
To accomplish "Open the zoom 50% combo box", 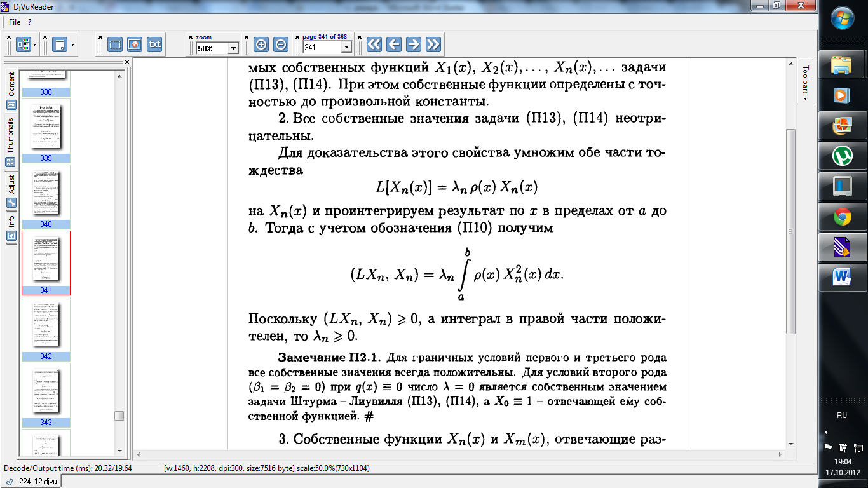I will pyautogui.click(x=216, y=48).
